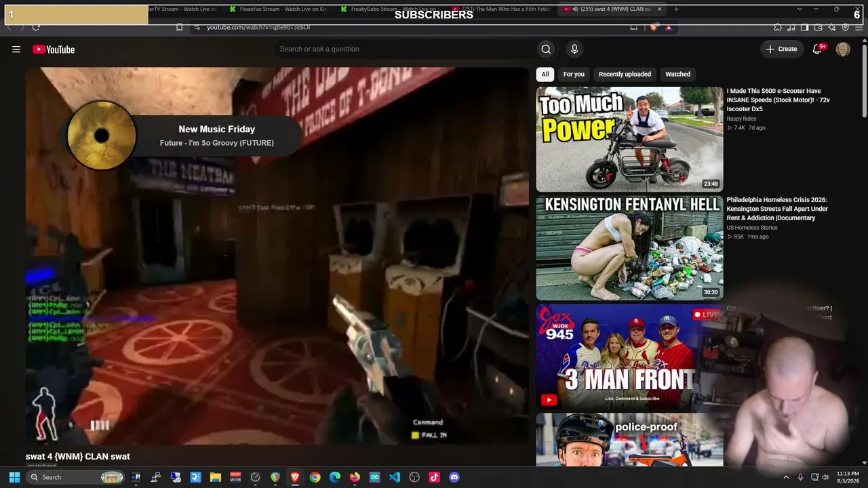Switch to the FreakyGabe Stream tab

[391, 9]
